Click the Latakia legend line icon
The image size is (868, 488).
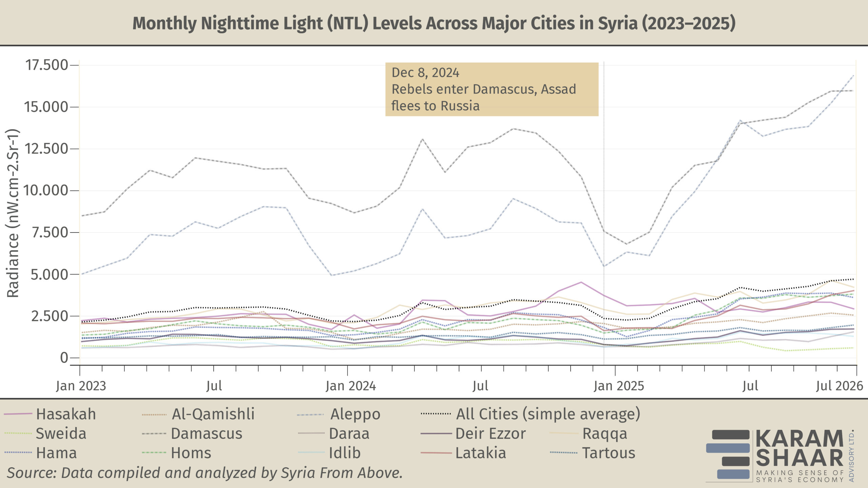(x=436, y=453)
